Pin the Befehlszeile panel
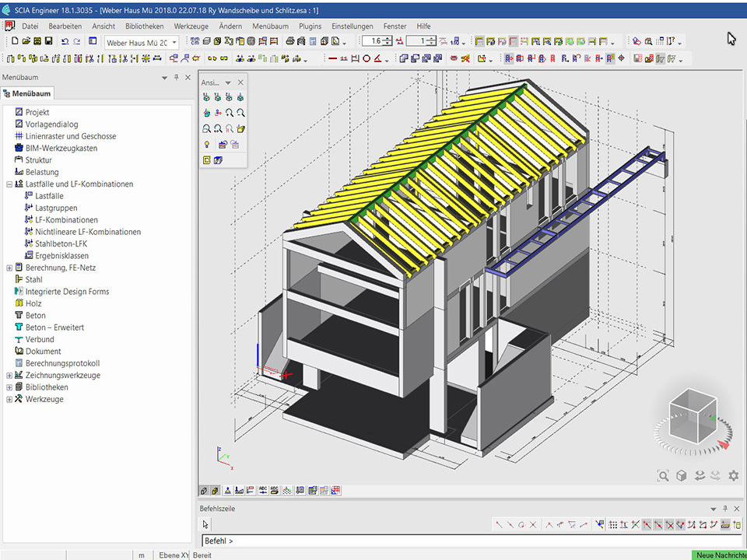 coord(725,508)
